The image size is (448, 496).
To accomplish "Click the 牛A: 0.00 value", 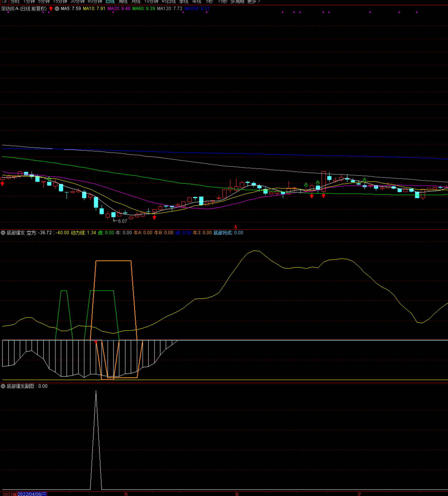I will 143,233.
